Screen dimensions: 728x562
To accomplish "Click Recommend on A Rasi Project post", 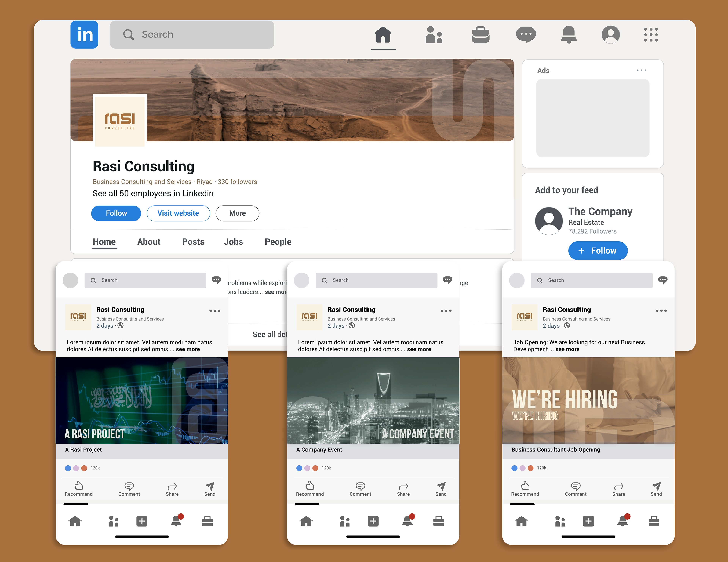I will point(79,489).
